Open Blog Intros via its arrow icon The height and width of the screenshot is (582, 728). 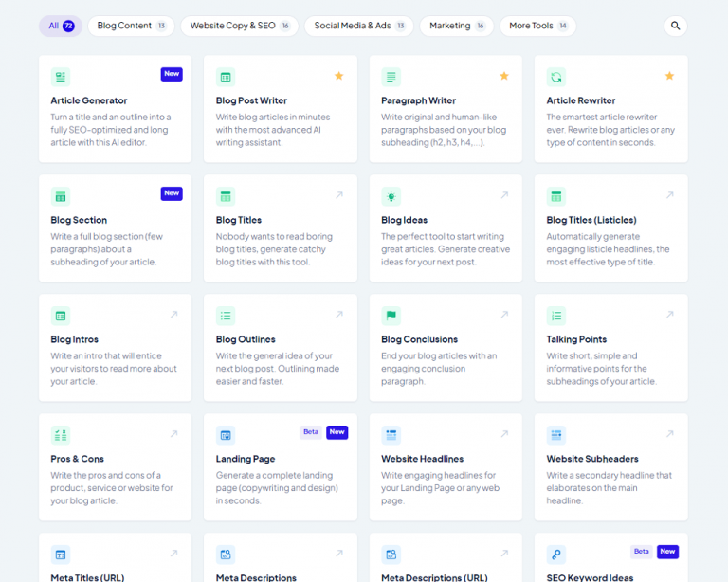point(174,314)
